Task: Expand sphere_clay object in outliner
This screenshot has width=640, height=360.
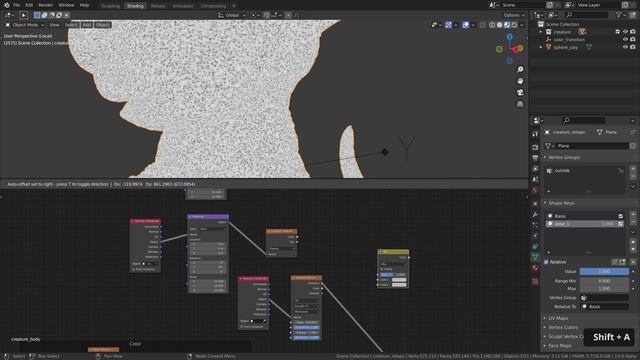Action: 541,47
